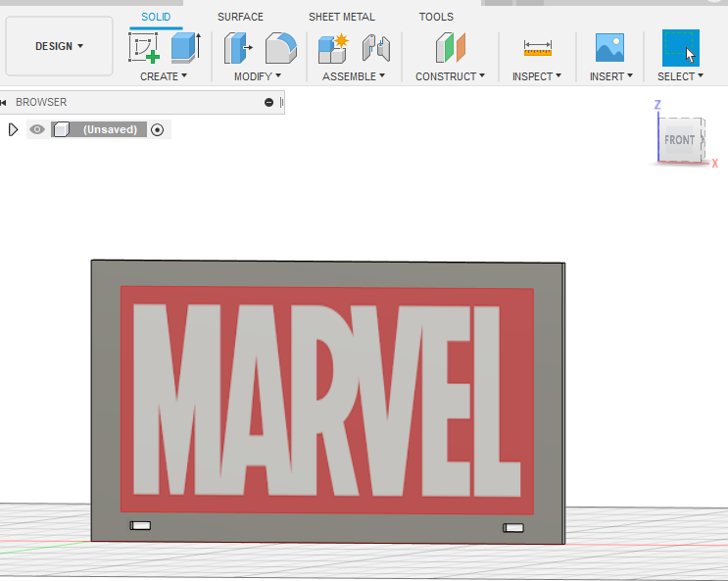Open the MODIFY dropdown menu
Viewport: 728px width, 581px height.
(258, 76)
